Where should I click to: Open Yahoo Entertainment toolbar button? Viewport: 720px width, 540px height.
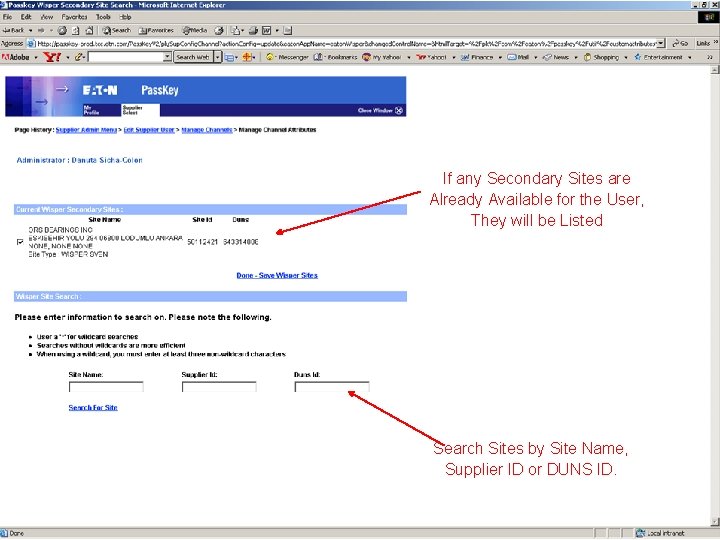tap(658, 57)
